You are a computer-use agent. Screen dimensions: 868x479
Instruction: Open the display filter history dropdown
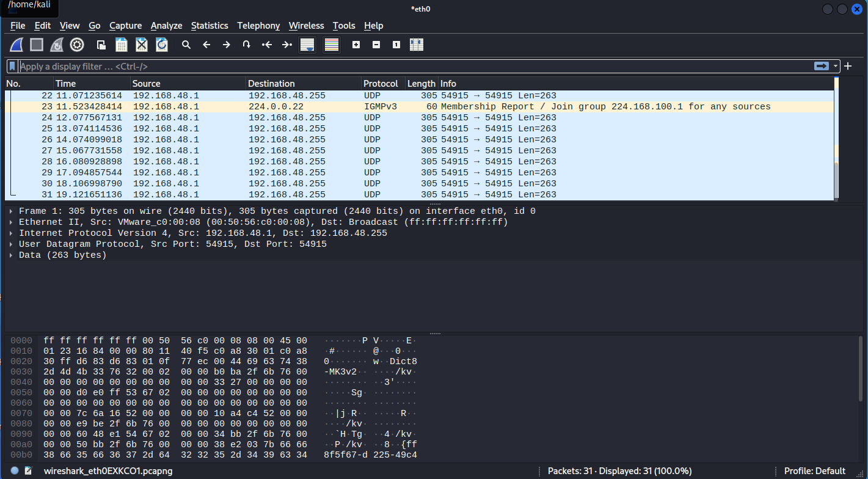(837, 66)
